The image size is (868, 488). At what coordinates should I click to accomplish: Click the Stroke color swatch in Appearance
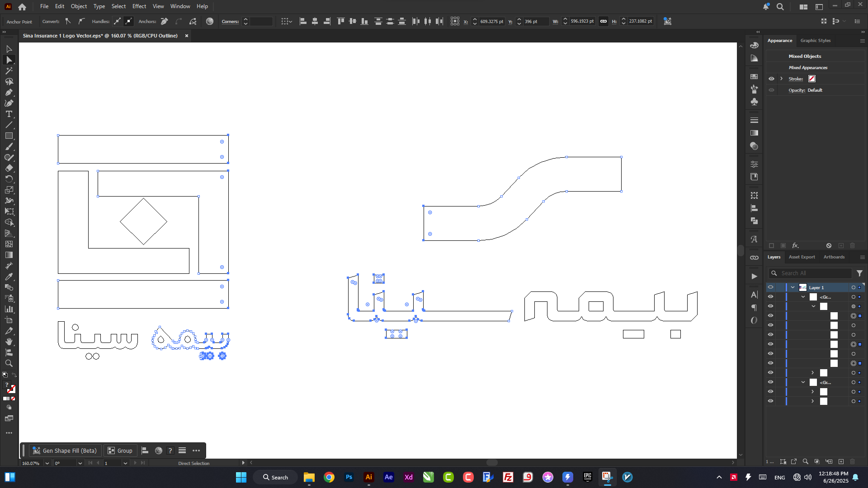pyautogui.click(x=812, y=79)
